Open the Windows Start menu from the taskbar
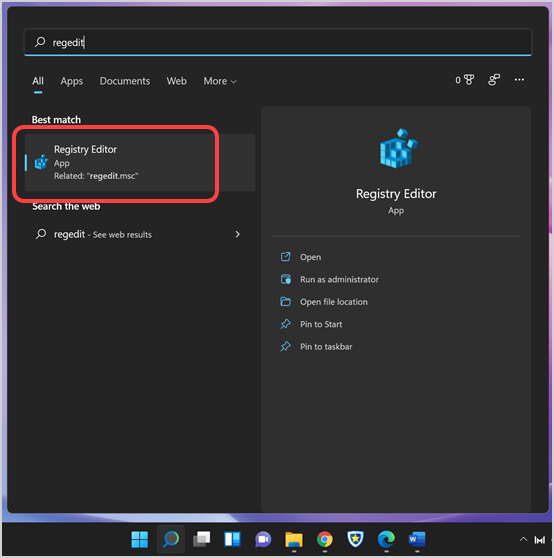Viewport: 554px width, 558px height. [139, 539]
